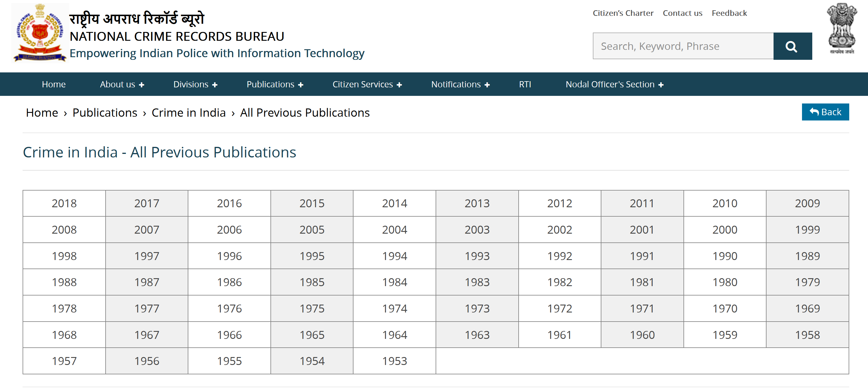Open the 1999 publication cell
The width and height of the screenshot is (868, 389).
807,230
